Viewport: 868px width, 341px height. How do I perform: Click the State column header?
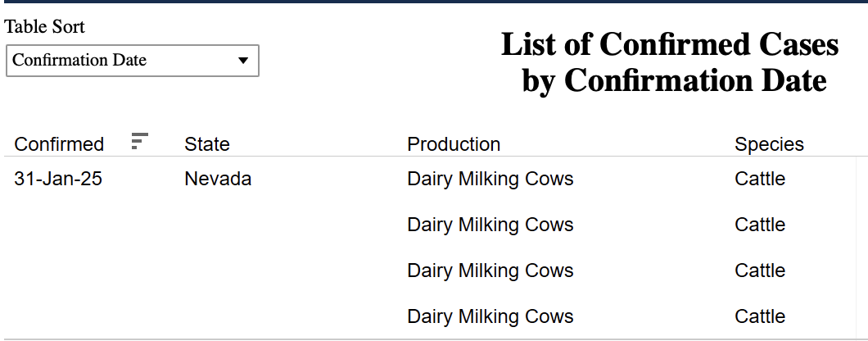[207, 144]
